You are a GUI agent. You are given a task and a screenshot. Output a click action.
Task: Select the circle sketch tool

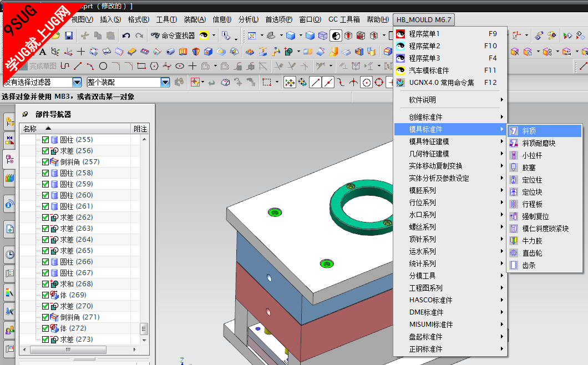tap(103, 67)
